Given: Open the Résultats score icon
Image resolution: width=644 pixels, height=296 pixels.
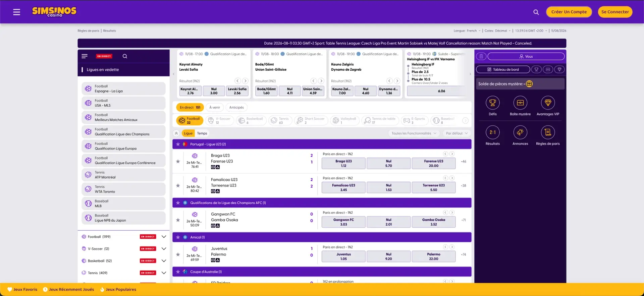Looking at the screenshot, I should click(492, 132).
